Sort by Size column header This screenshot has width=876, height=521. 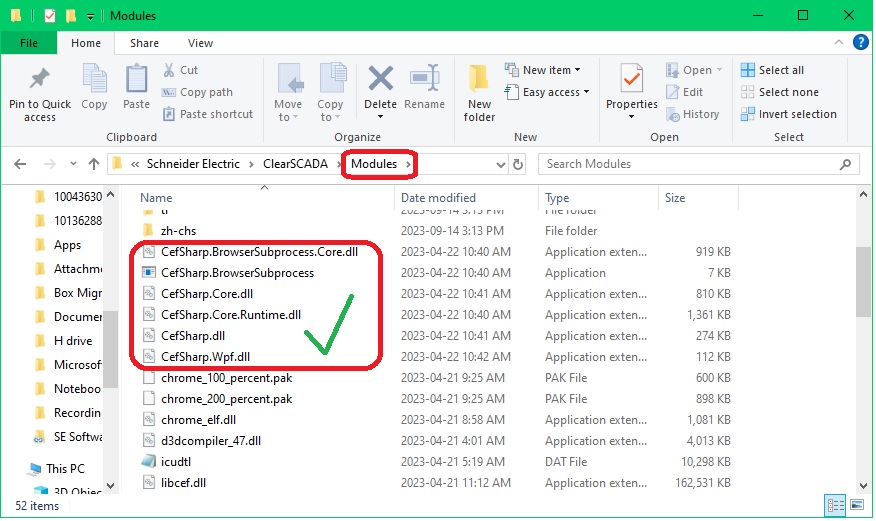(x=675, y=198)
